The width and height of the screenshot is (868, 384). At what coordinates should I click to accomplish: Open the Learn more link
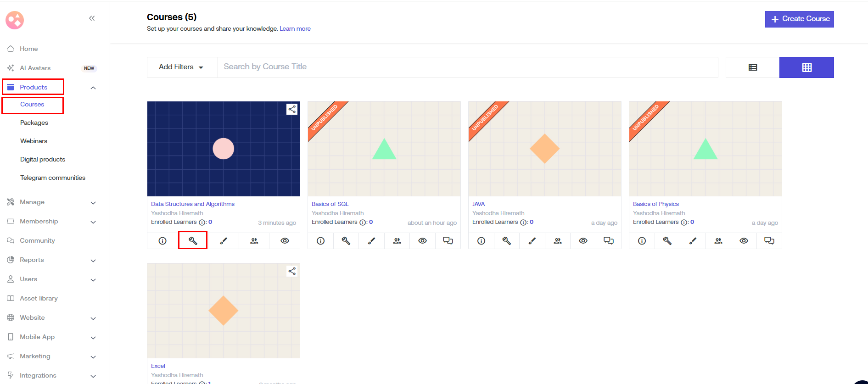[295, 28]
